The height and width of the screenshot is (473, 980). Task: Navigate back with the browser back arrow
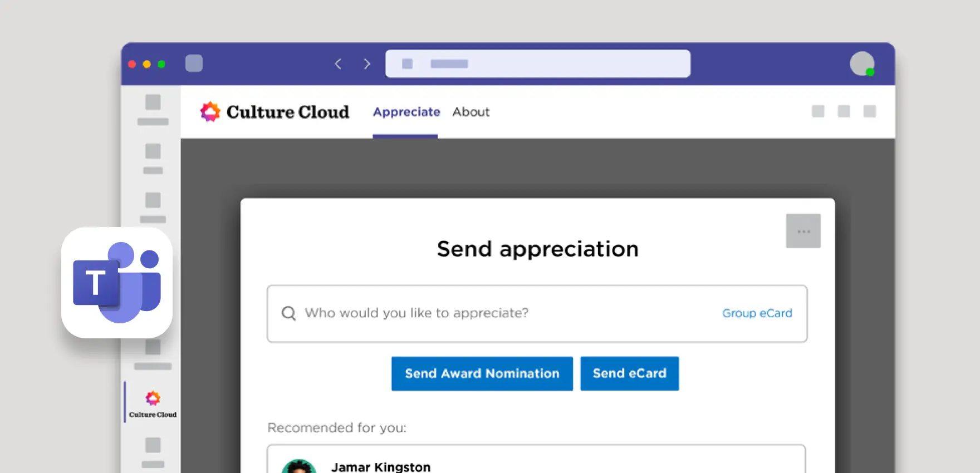tap(338, 63)
